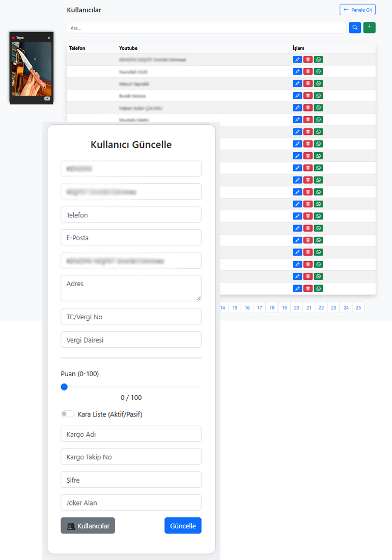Close the Yayın video popup
This screenshot has width=392, height=560.
49,38
